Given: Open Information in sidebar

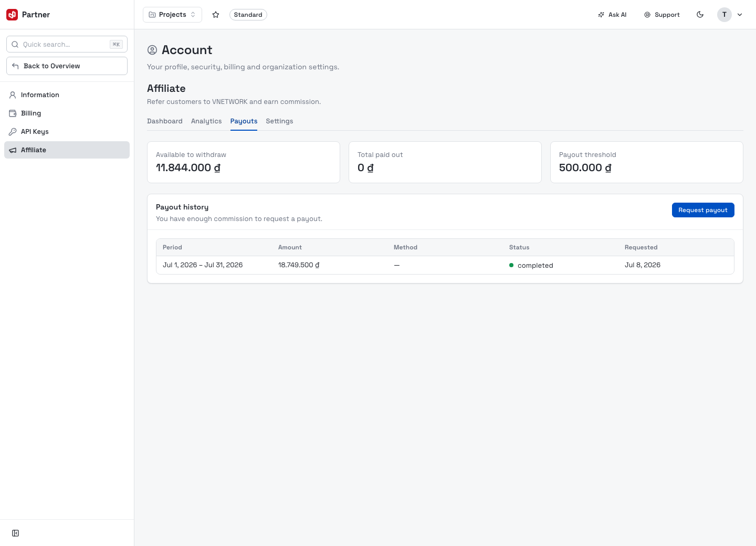Looking at the screenshot, I should pyautogui.click(x=67, y=95).
